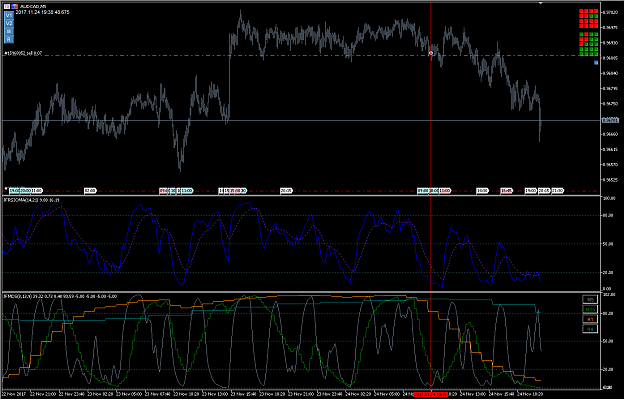Screen dimensions: 625x400
Task: Click the red sell order marker on the vertical line
Action: pos(431,53)
